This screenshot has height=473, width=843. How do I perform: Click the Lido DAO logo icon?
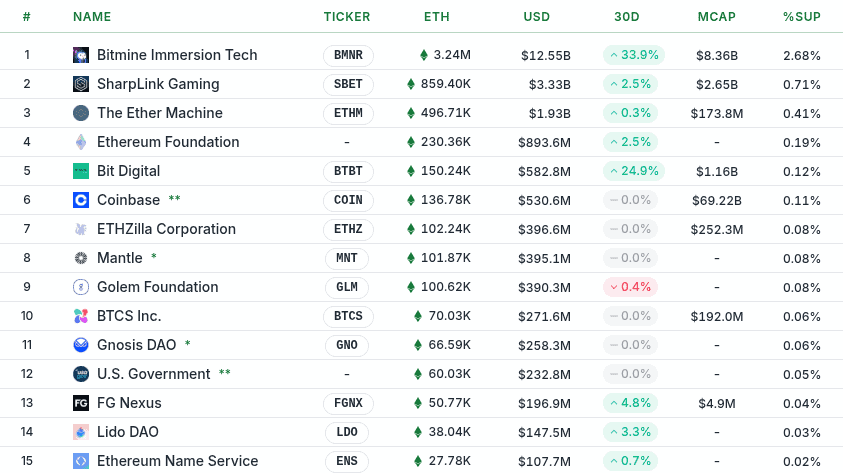[x=81, y=432]
